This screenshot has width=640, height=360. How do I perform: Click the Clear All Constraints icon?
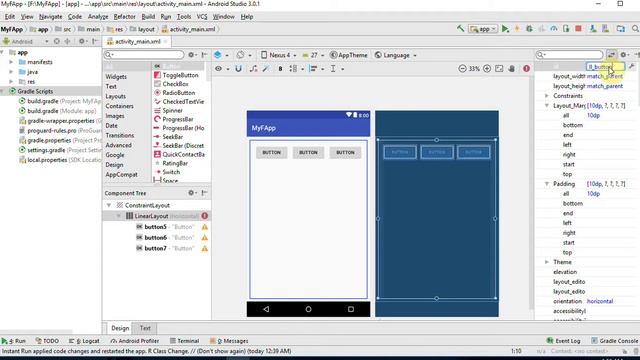253,69
